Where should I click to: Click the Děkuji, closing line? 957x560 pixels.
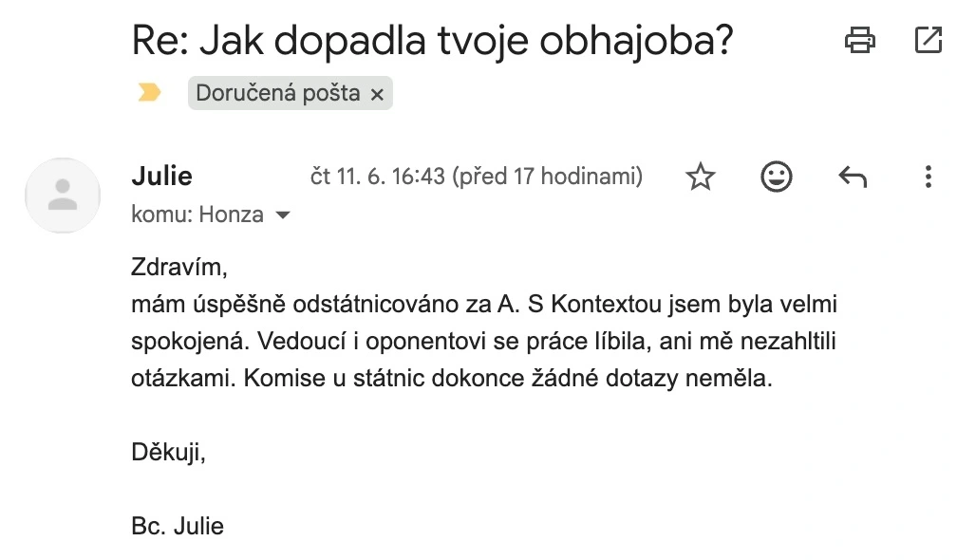click(168, 453)
